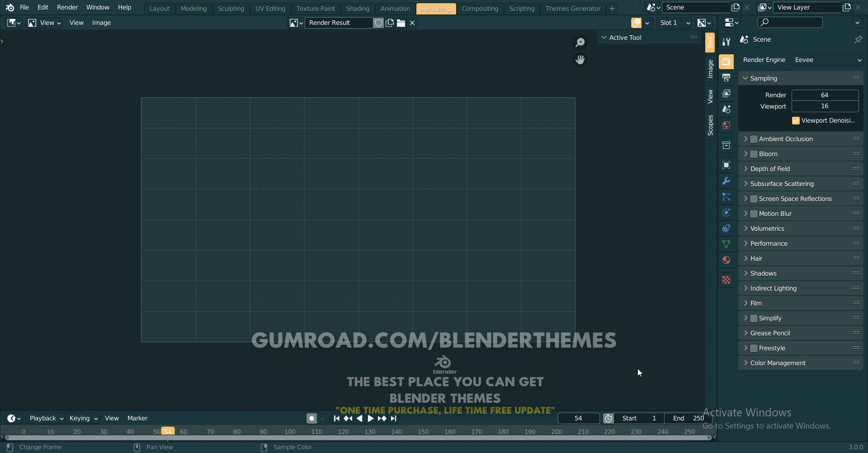Click the zoom magnifier icon in image viewer

[580, 42]
